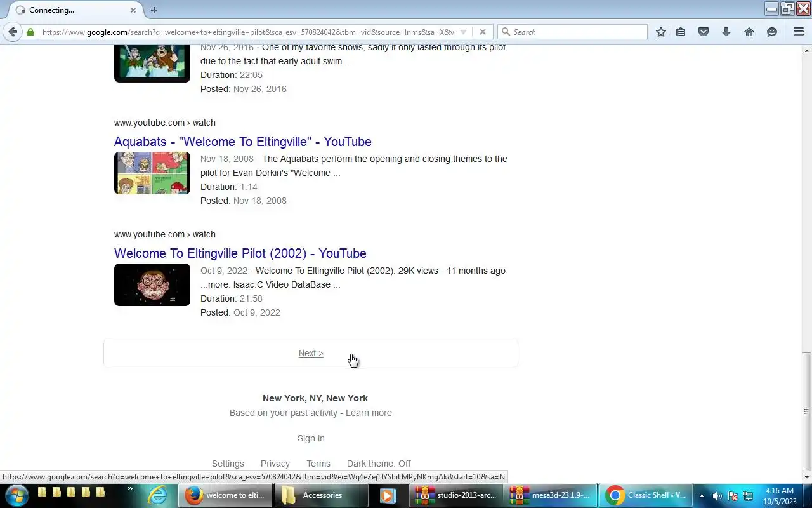
Task: Switch to studio-2013-arc WinRAR window
Action: click(x=456, y=495)
